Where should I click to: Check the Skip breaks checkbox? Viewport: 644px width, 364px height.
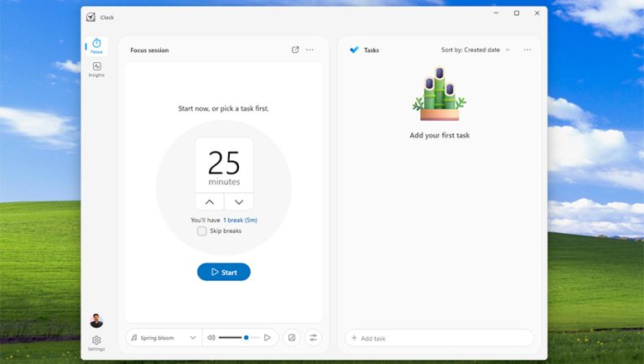(x=201, y=231)
